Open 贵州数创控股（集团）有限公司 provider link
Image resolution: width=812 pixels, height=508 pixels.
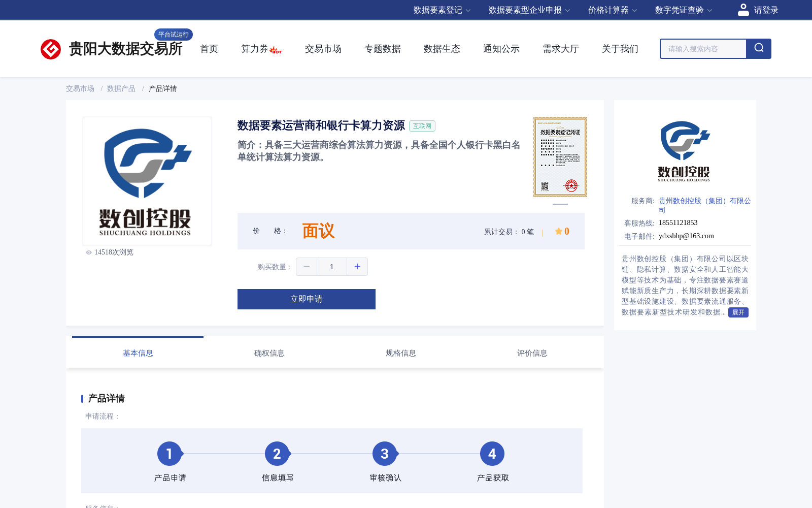(704, 205)
